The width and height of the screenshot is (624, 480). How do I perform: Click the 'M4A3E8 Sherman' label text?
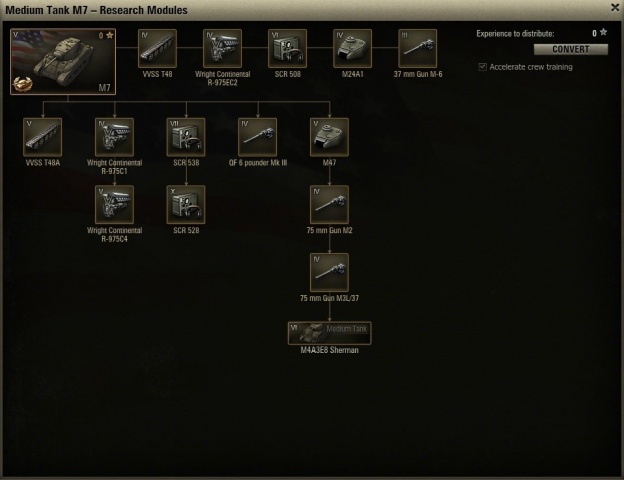[330, 350]
